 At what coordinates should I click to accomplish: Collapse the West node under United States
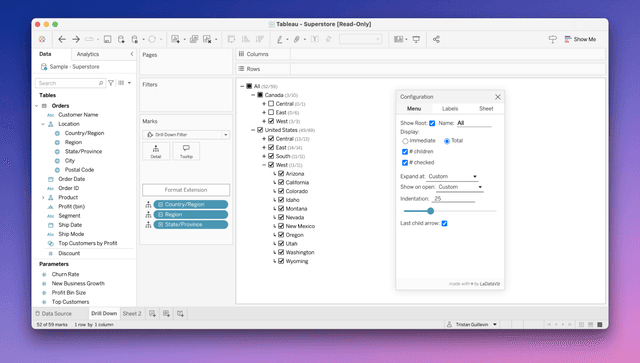tap(264, 165)
